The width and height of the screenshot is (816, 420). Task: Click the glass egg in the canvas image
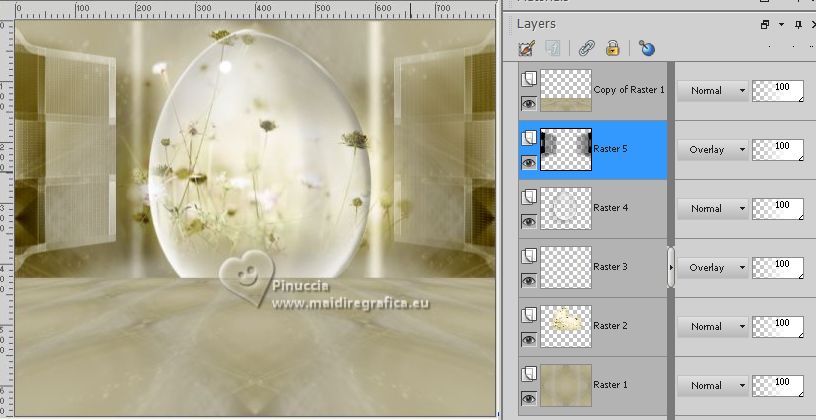(260, 156)
